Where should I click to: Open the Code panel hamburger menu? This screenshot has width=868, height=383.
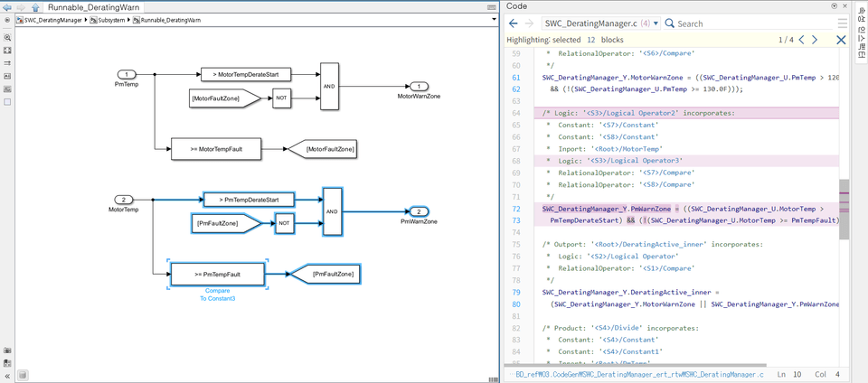click(x=842, y=23)
